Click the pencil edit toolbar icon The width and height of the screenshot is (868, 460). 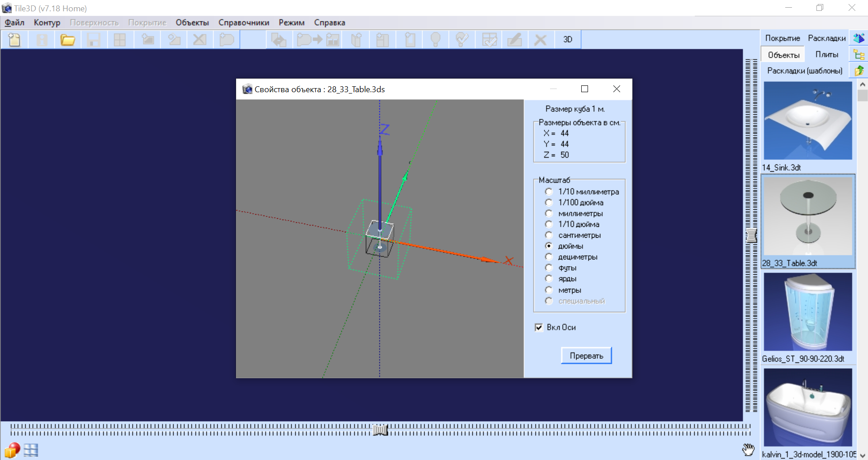click(x=514, y=40)
